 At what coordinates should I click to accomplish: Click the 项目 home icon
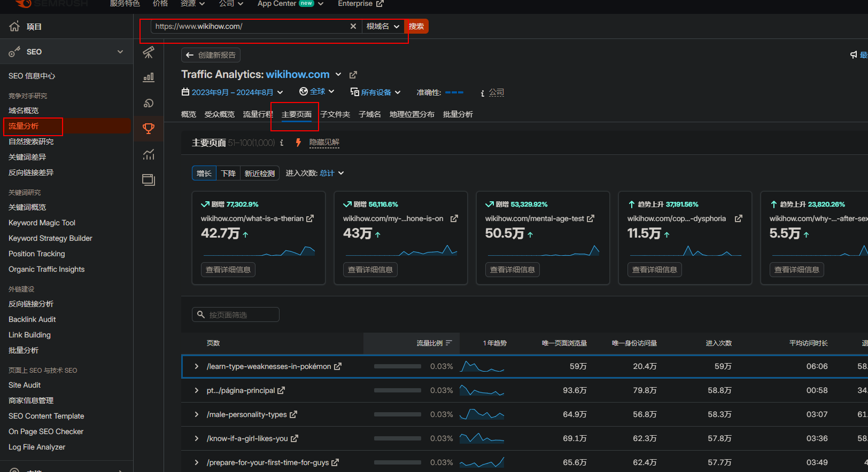click(14, 27)
